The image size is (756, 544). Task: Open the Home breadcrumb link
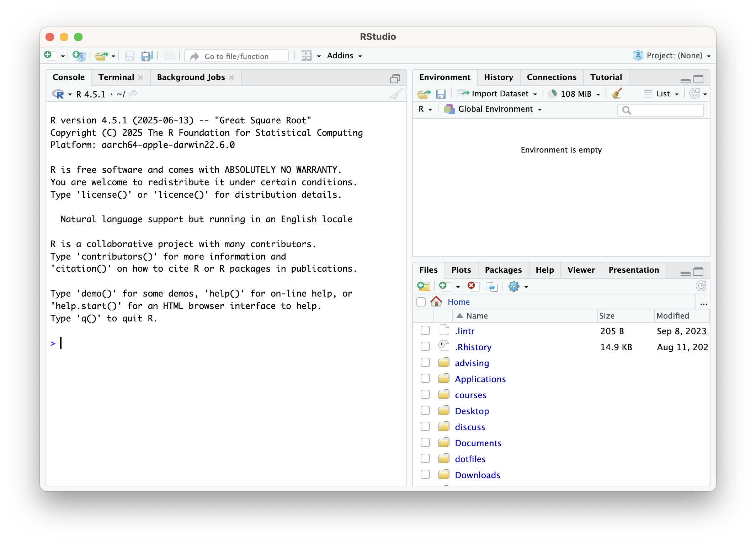tap(458, 302)
